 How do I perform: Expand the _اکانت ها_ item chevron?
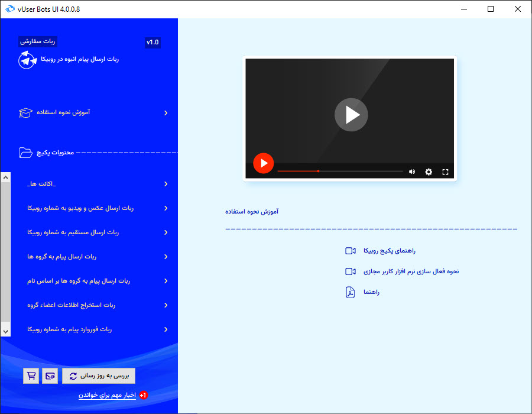pos(166,184)
